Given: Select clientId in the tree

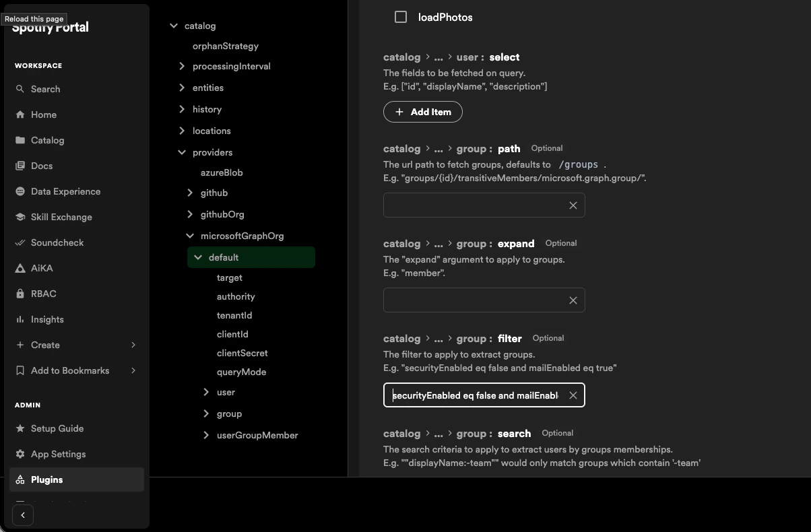Looking at the screenshot, I should coord(232,334).
